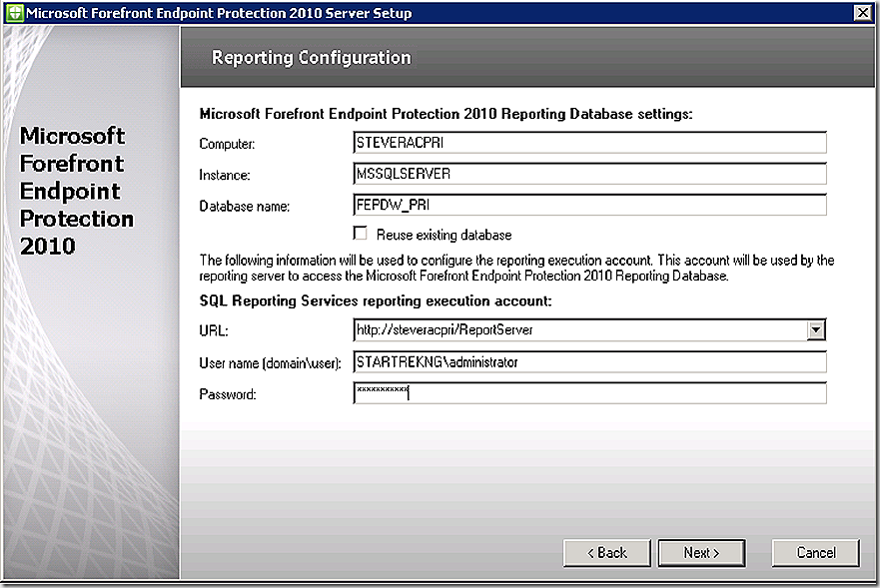
Task: Click the 'URL:' label
Action: click(214, 331)
